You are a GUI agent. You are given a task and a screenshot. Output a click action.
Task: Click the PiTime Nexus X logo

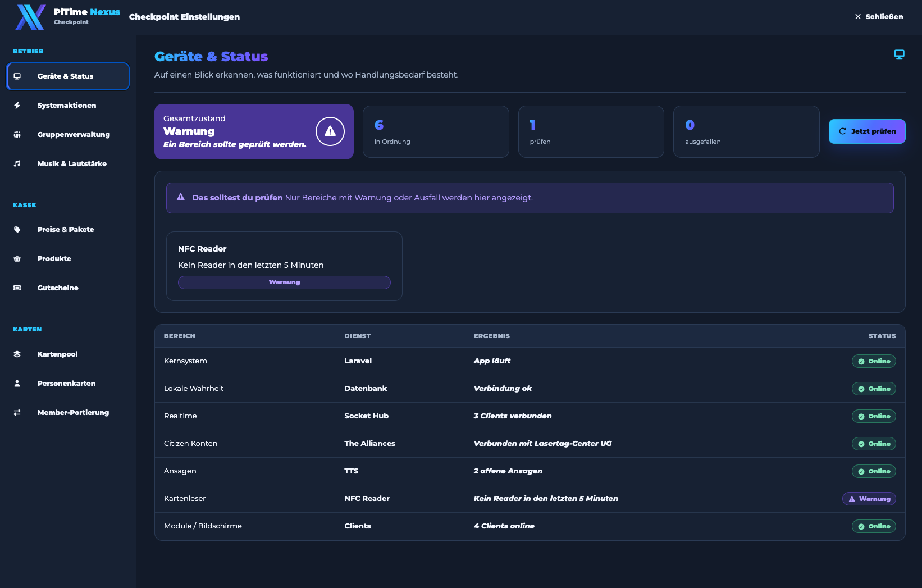tap(30, 17)
